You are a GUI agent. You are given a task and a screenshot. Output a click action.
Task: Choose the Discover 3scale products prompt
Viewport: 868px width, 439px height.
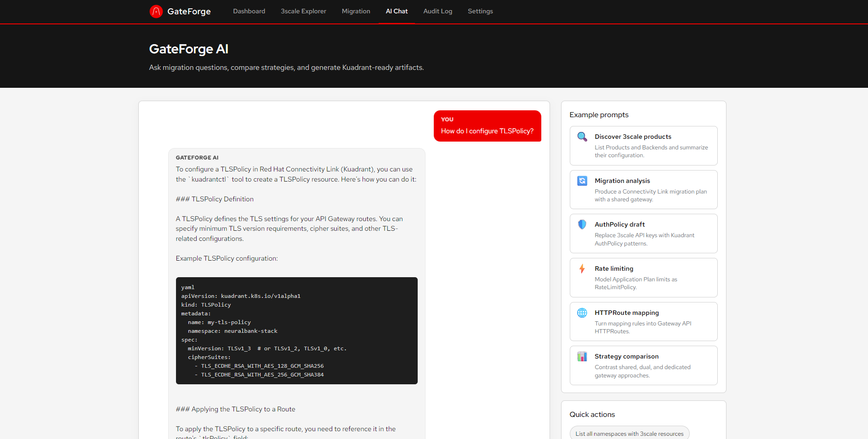point(643,146)
